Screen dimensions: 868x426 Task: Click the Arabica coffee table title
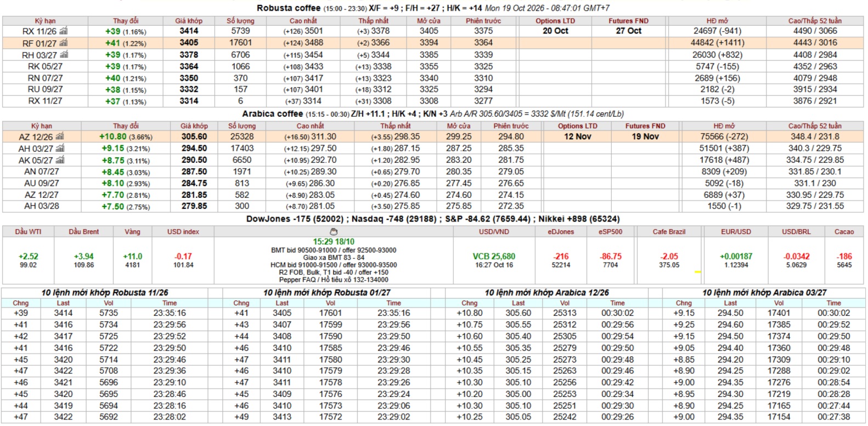[273, 114]
